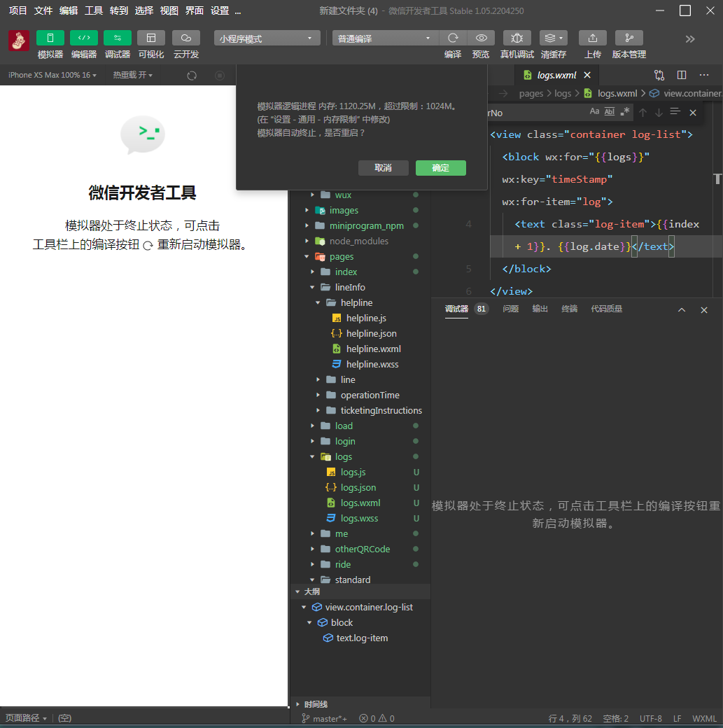
Task: Open the 普通编译 compile mode dropdown
Action: pyautogui.click(x=386, y=38)
